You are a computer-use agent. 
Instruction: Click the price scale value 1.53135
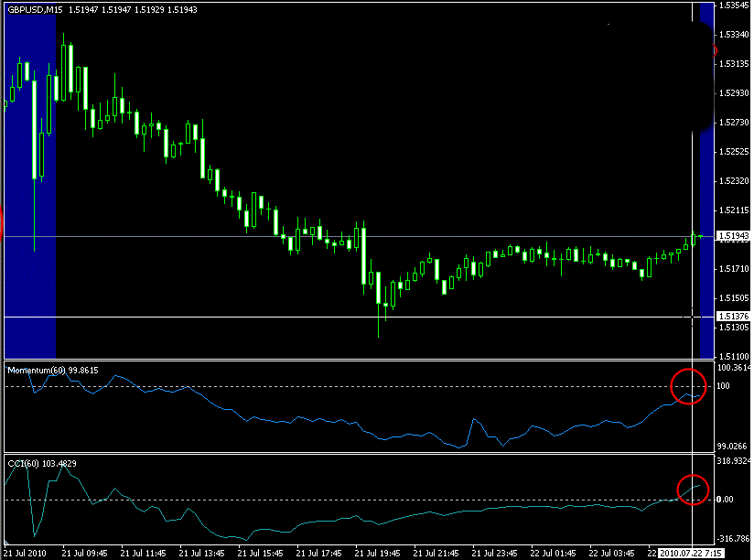(734, 64)
